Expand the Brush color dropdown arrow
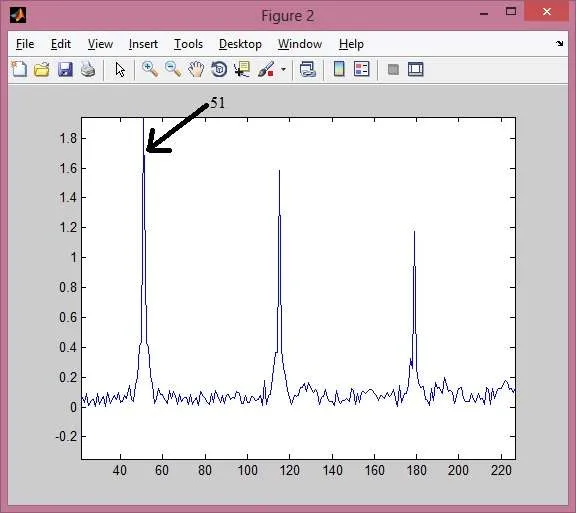The width and height of the screenshot is (576, 513). coord(283,69)
